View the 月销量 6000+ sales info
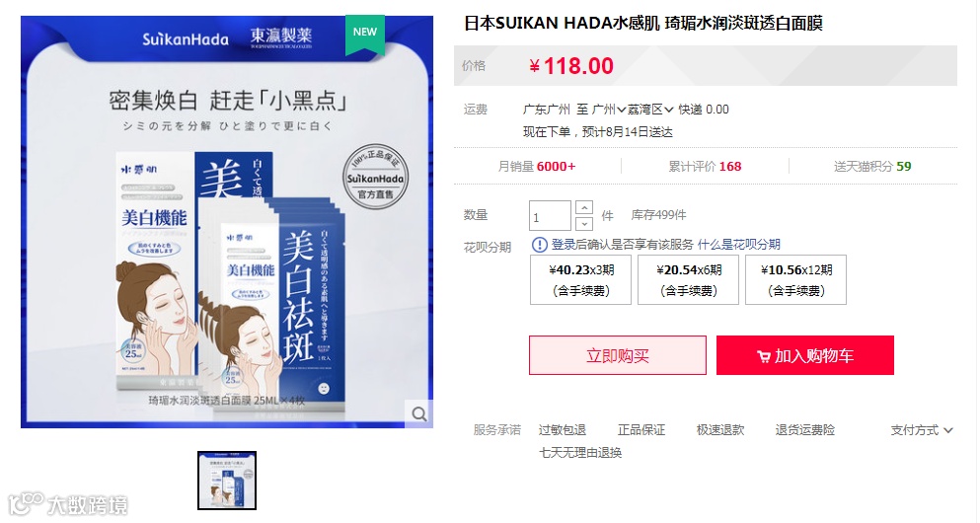980x523 pixels. tap(537, 166)
